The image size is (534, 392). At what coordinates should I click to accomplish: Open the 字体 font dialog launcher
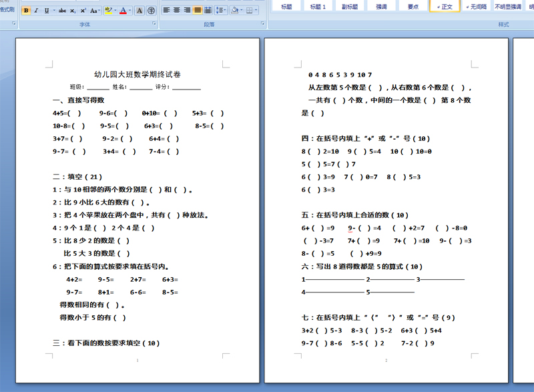tap(154, 24)
